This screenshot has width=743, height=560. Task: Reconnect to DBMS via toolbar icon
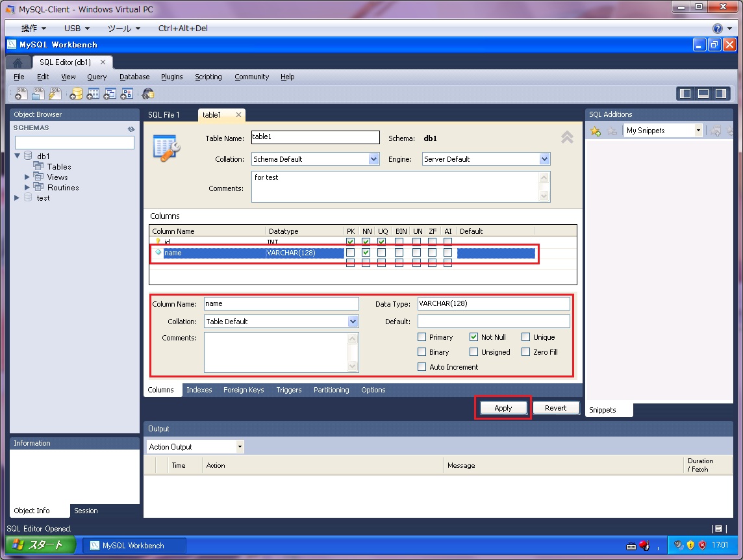pyautogui.click(x=148, y=94)
